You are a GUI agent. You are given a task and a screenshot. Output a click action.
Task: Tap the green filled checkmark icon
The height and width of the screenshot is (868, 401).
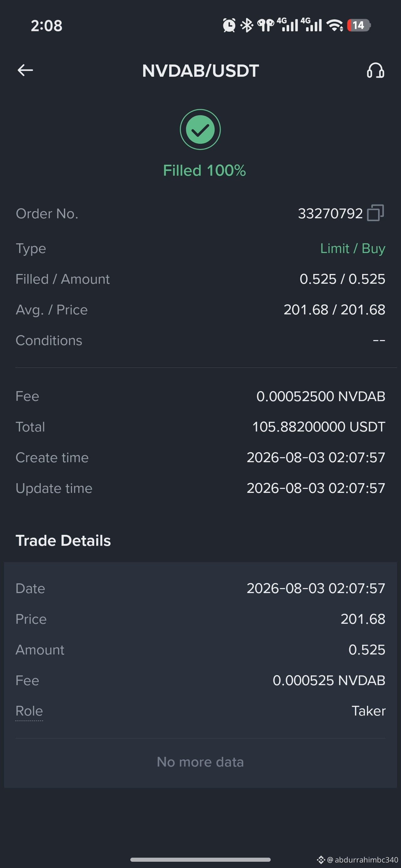[x=200, y=129]
